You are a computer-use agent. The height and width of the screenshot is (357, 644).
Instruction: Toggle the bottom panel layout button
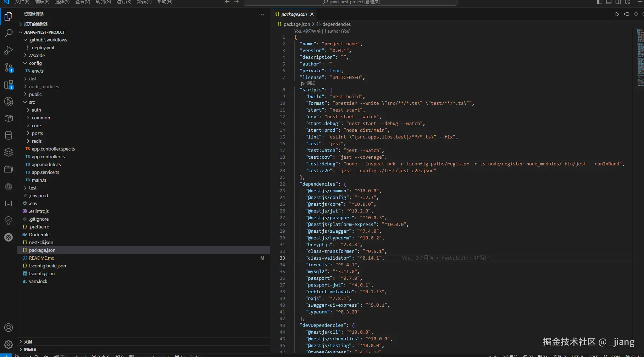[609, 2]
